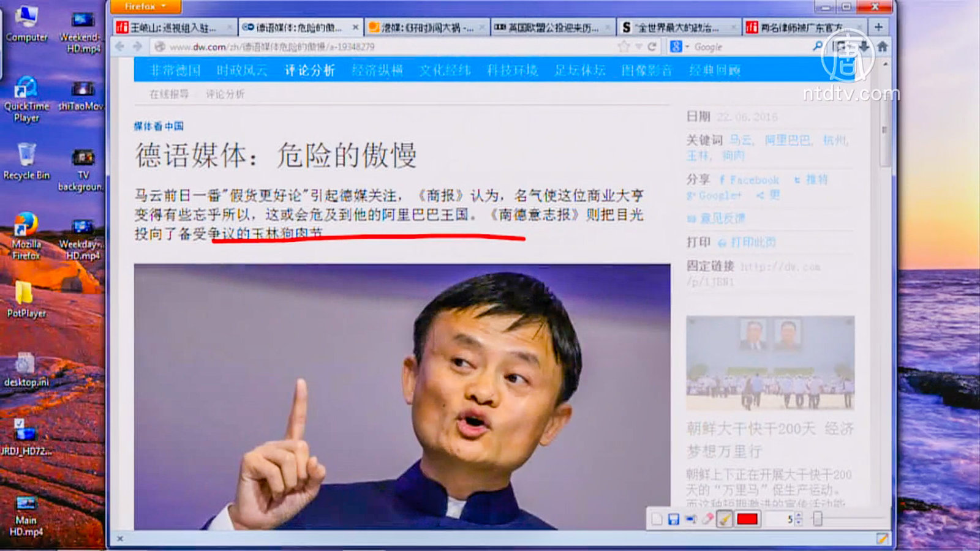
Task: Open the Firefox menu dropdown
Action: 145,6
